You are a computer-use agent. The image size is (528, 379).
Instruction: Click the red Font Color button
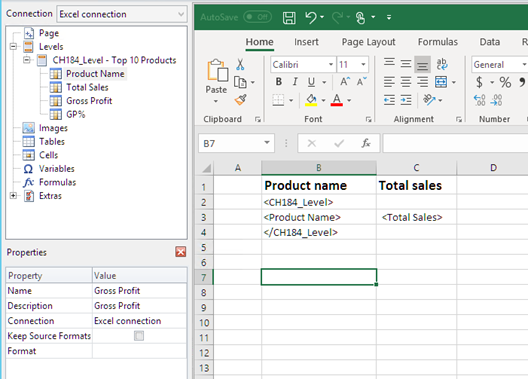[x=337, y=100]
